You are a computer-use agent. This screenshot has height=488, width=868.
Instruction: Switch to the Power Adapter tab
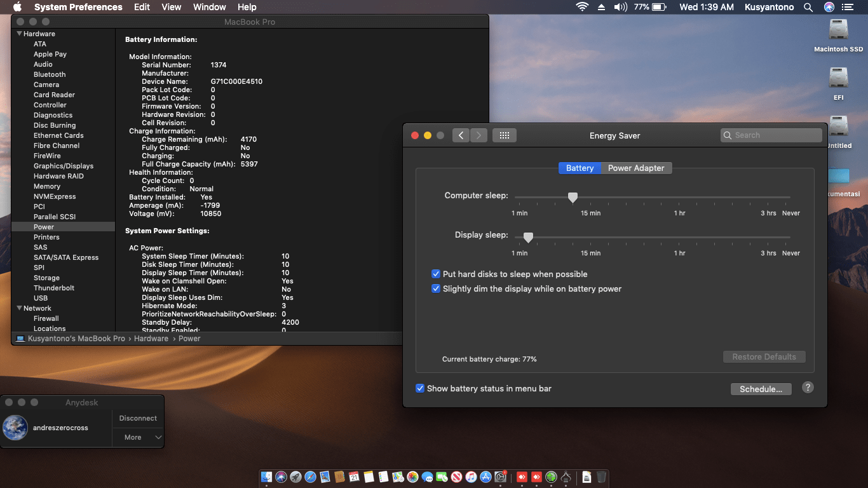tap(636, 168)
